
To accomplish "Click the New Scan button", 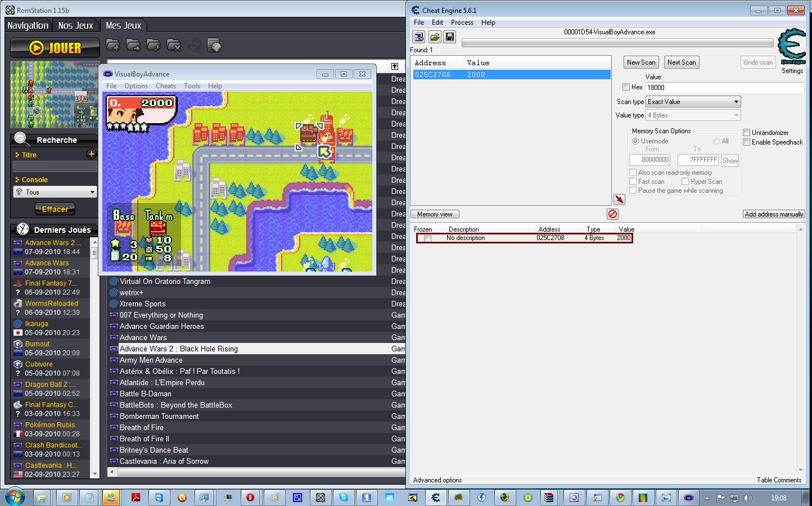I will click(x=641, y=62).
